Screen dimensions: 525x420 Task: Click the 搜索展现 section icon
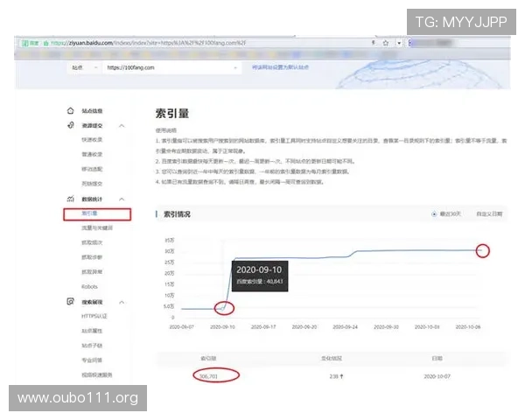(x=70, y=301)
